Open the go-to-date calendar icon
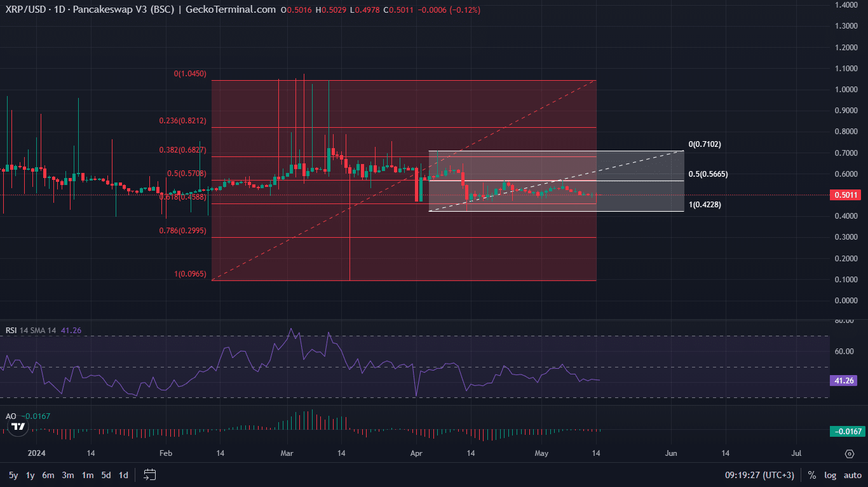The width and height of the screenshot is (868, 487). point(150,474)
